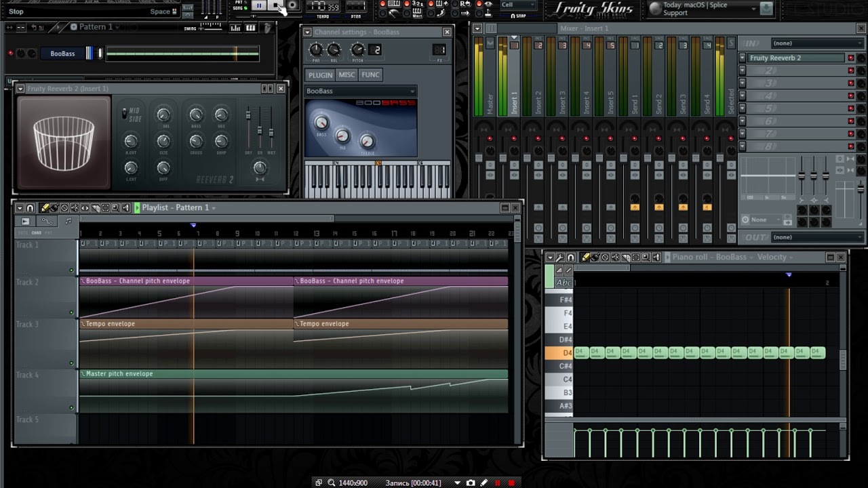This screenshot has height=488, width=868.
Task: Open the Channel settings window menu arrow
Action: click(x=307, y=33)
